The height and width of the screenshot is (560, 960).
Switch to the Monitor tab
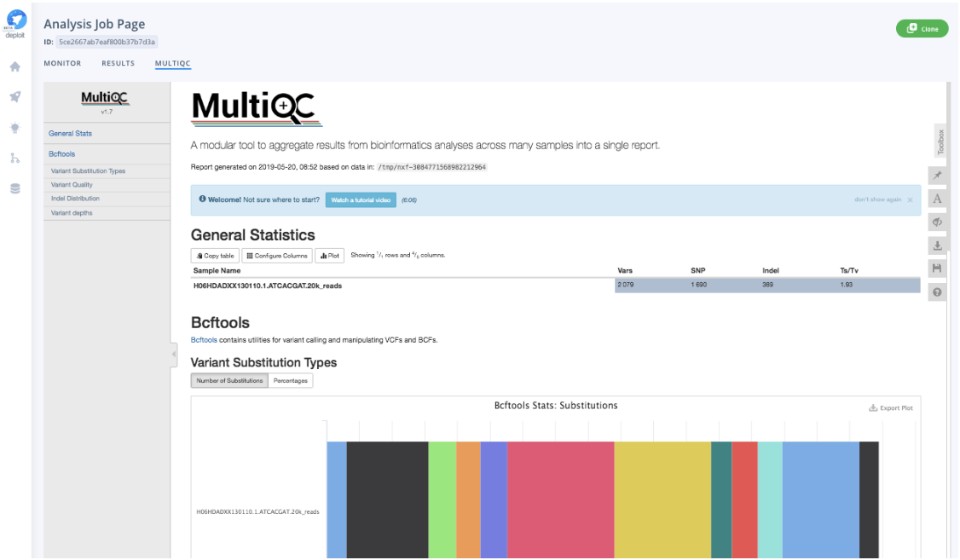(62, 63)
